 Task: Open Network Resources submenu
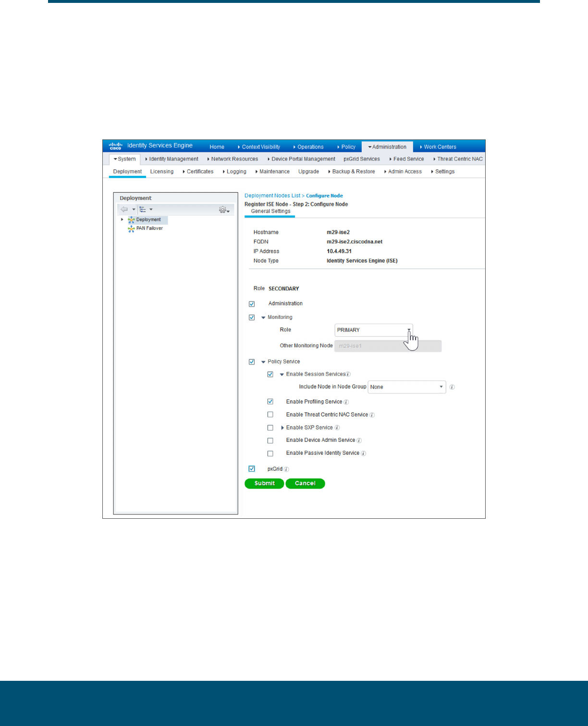tap(233, 159)
